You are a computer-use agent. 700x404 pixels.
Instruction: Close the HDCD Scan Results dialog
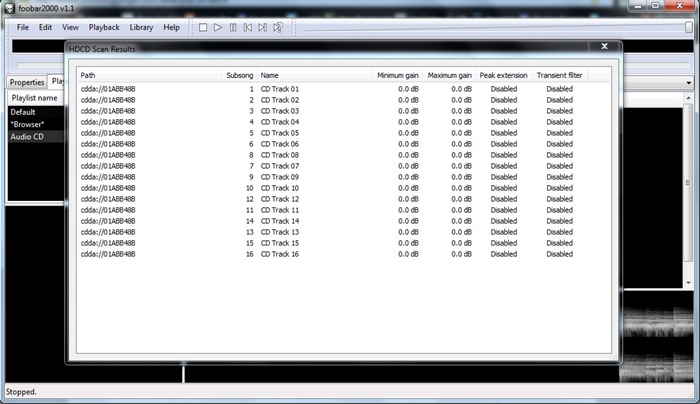tap(604, 46)
